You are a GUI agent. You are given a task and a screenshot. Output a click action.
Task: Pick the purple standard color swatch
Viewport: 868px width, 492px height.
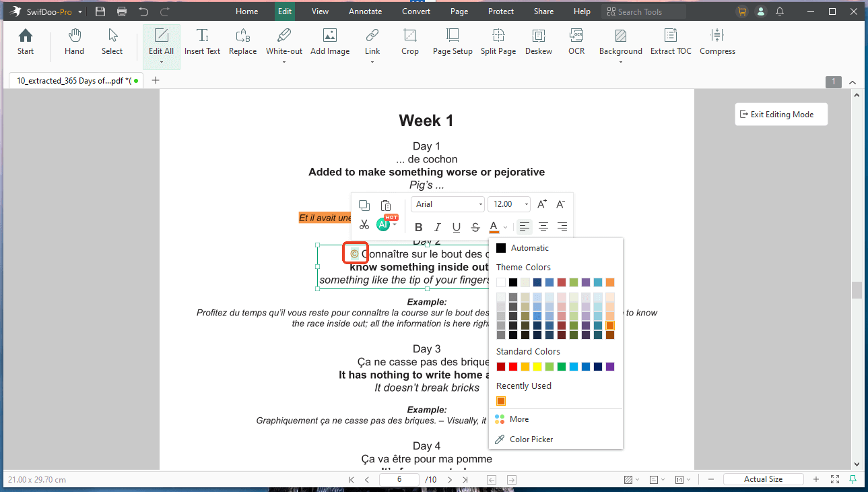(x=610, y=367)
